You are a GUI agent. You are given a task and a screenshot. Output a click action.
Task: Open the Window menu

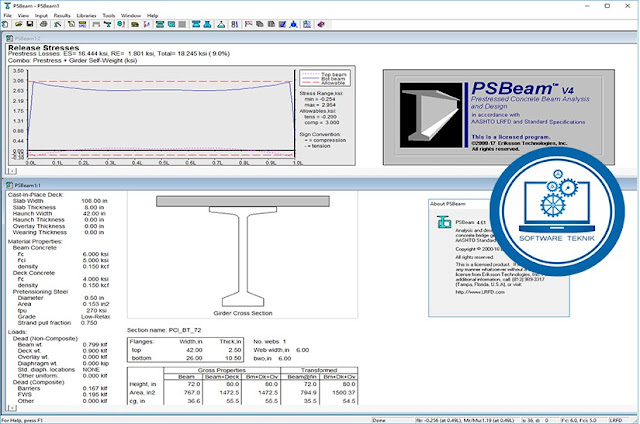131,16
